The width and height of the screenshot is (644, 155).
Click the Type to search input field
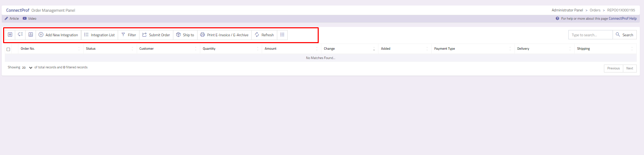pyautogui.click(x=590, y=35)
